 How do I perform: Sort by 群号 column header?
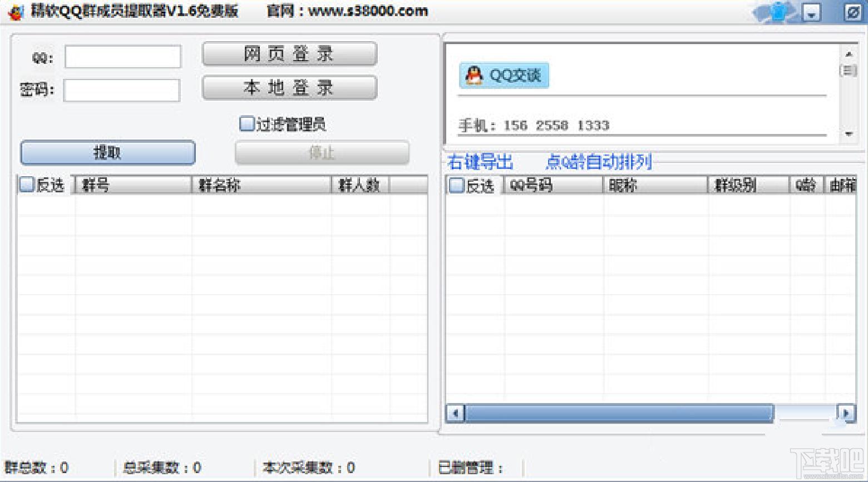(134, 185)
